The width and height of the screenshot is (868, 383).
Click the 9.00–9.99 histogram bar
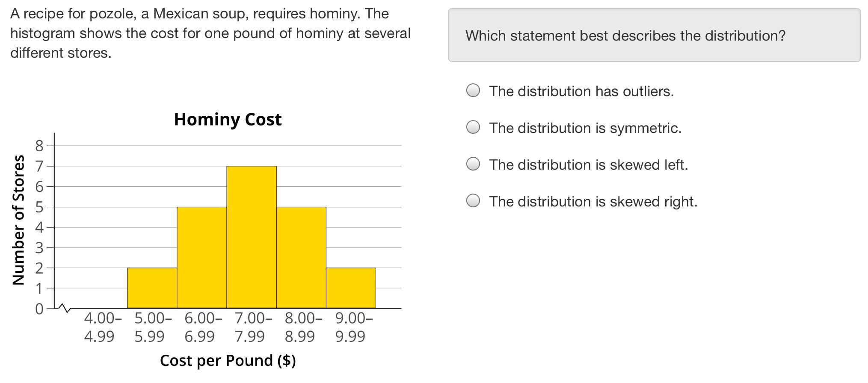coord(351,288)
